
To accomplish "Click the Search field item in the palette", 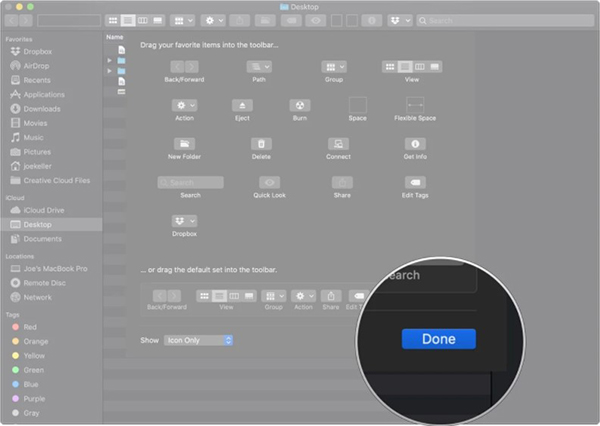I will click(191, 183).
